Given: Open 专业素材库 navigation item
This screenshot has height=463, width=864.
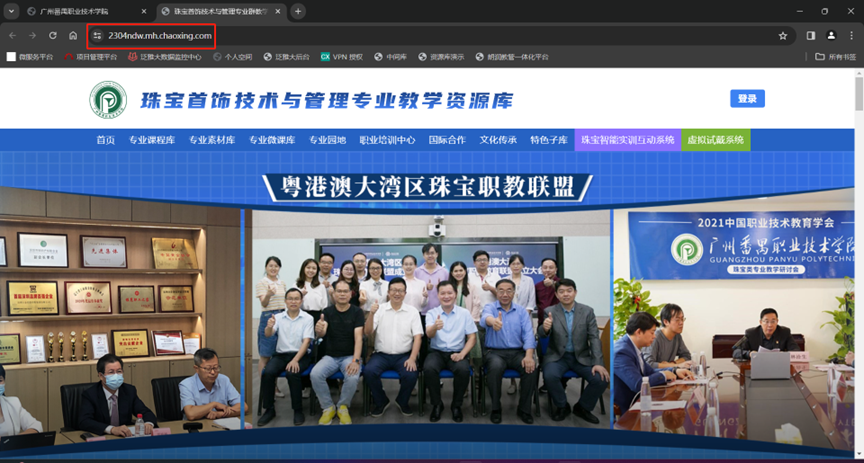Looking at the screenshot, I should pos(212,140).
